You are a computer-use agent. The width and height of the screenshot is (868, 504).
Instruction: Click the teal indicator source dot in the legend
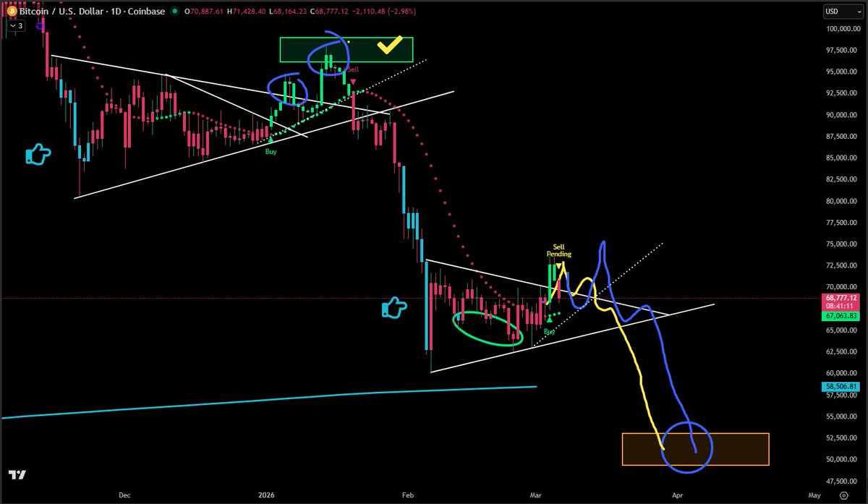174,12
